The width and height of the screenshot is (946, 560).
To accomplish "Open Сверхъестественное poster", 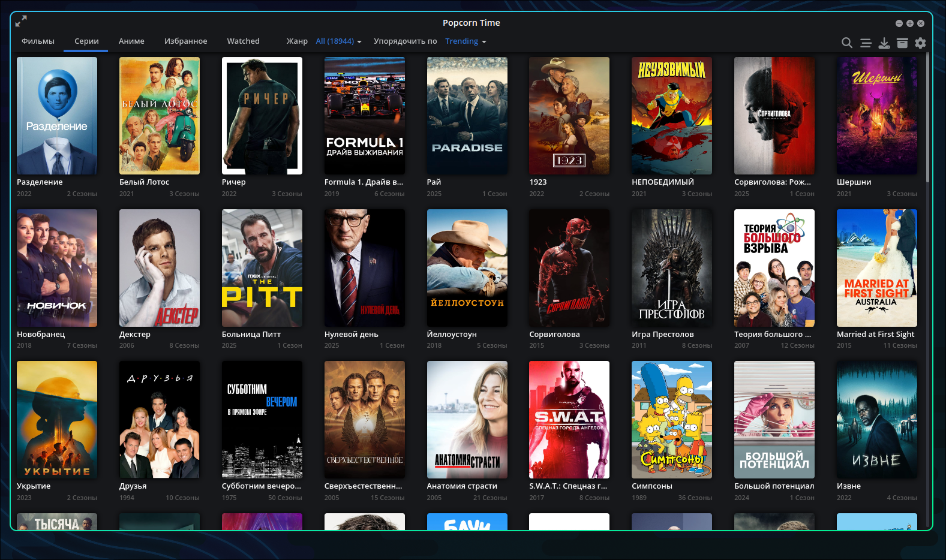I will point(365,420).
